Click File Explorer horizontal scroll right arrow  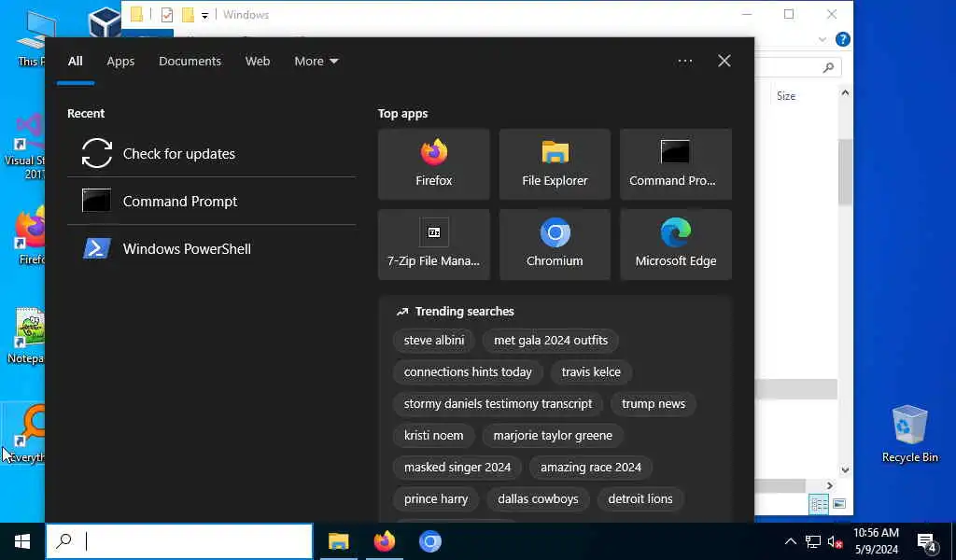[x=830, y=485]
